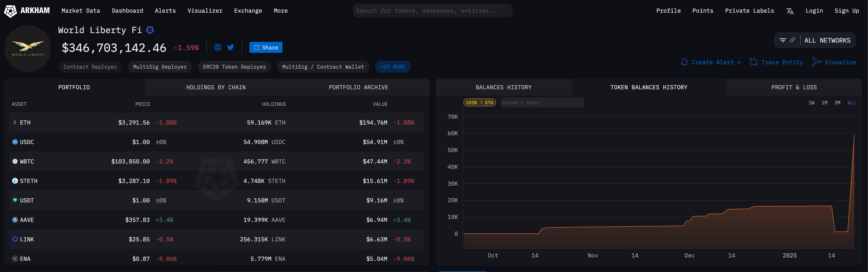The width and height of the screenshot is (868, 272).
Task: Click the Choose a token field
Action: click(542, 103)
